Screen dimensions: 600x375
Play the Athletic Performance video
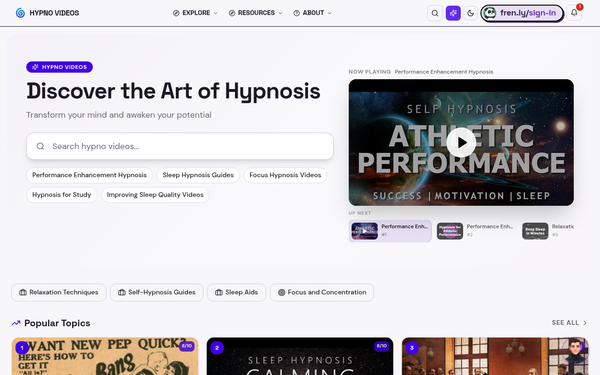(461, 142)
